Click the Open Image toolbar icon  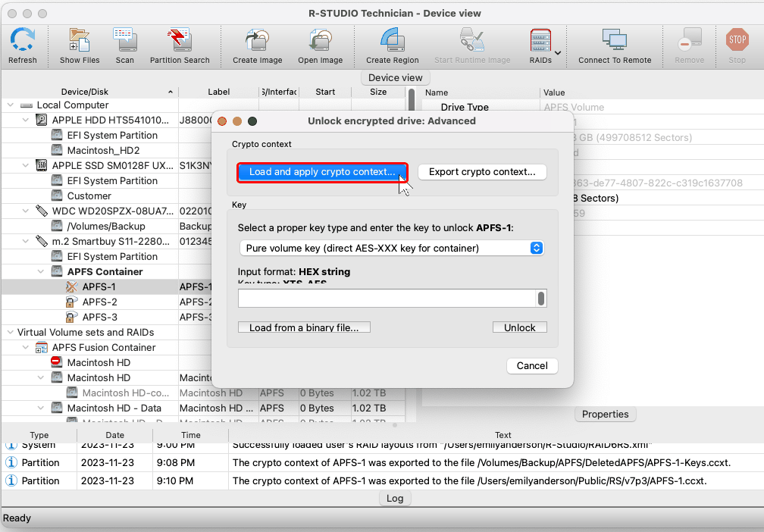pos(320,40)
